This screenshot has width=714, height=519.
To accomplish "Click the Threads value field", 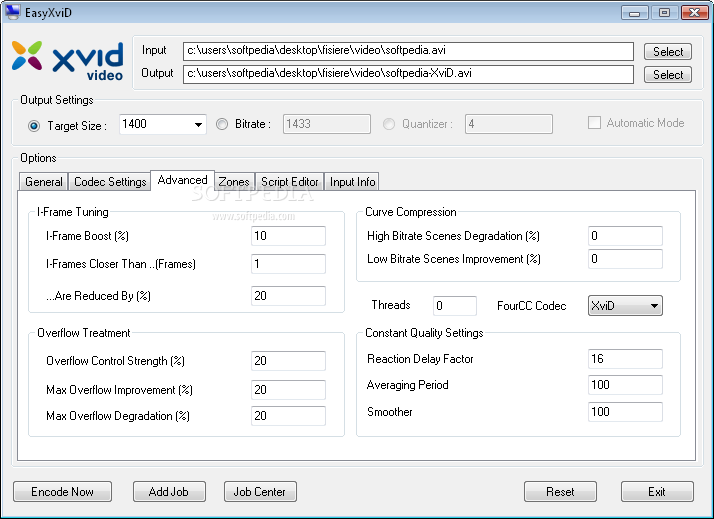I will (455, 305).
